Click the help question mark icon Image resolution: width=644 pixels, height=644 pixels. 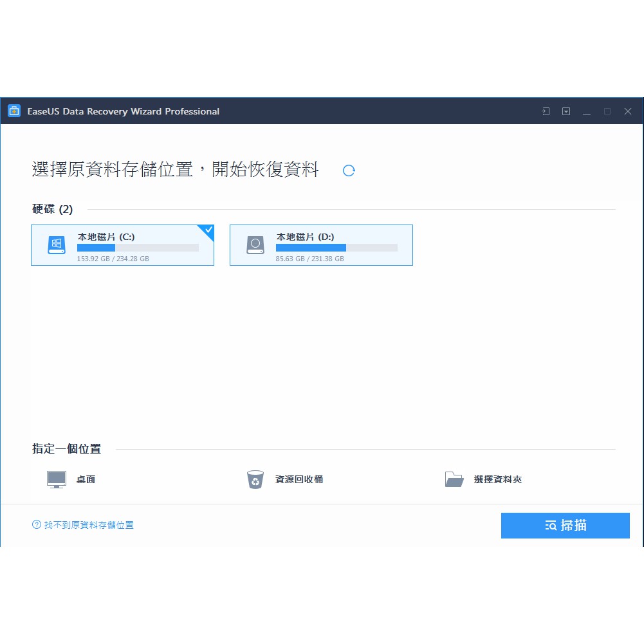(37, 525)
